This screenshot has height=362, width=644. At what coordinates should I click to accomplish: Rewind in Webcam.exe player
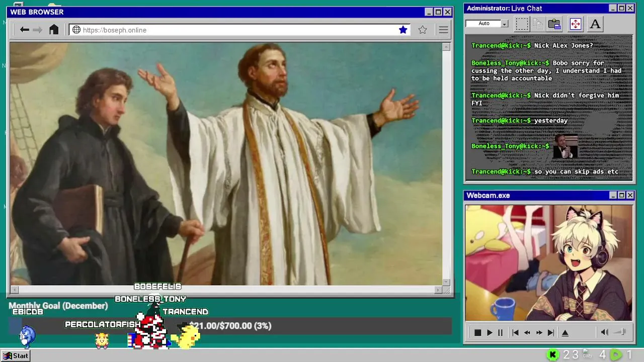click(527, 332)
